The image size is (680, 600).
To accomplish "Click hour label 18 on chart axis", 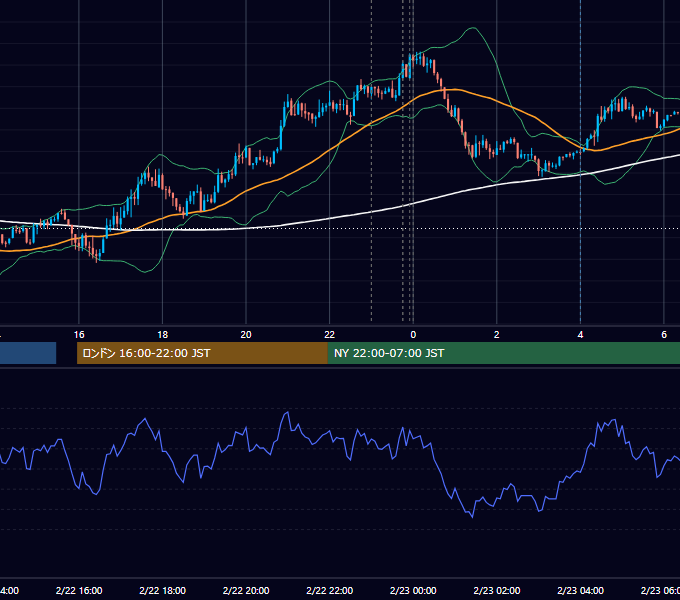I will click(163, 335).
